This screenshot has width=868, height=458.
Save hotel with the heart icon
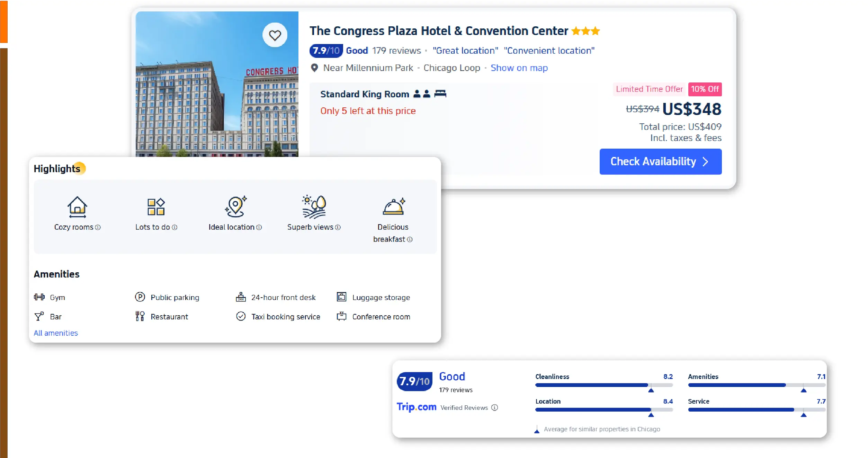(x=275, y=35)
